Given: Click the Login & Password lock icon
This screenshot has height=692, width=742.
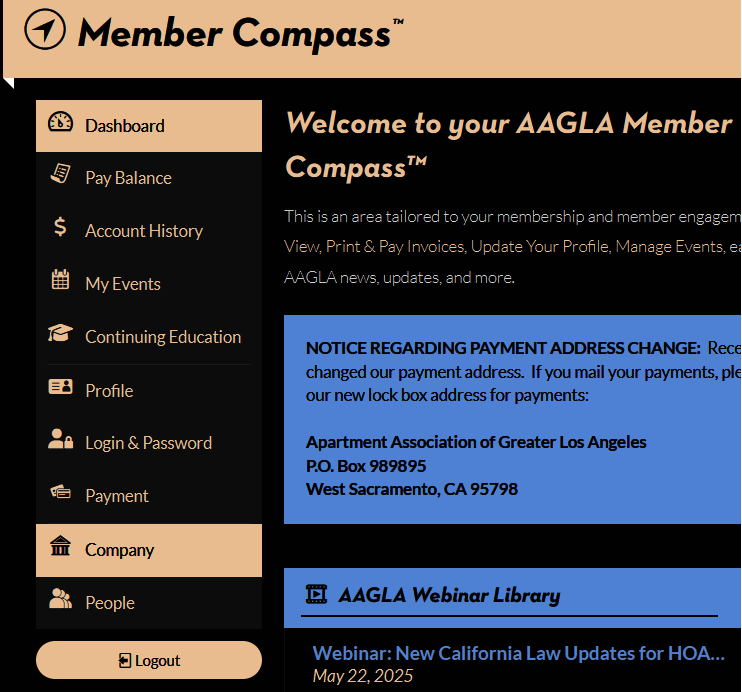Looking at the screenshot, I should coord(60,439).
